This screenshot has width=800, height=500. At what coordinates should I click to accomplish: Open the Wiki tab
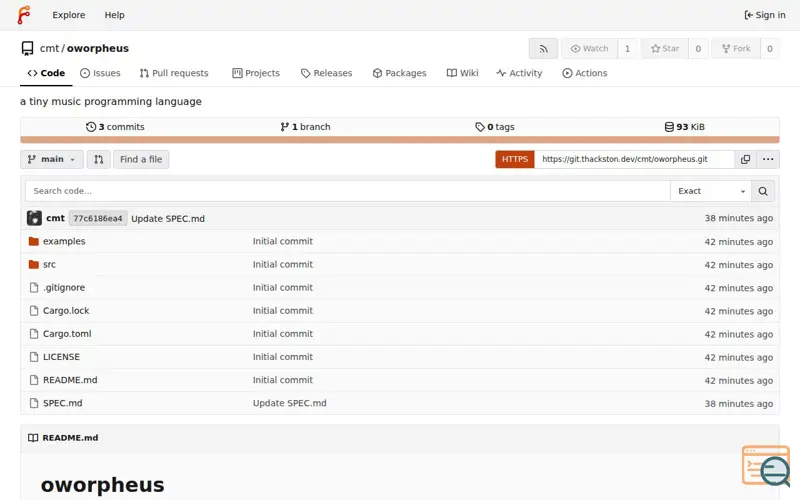coord(463,73)
